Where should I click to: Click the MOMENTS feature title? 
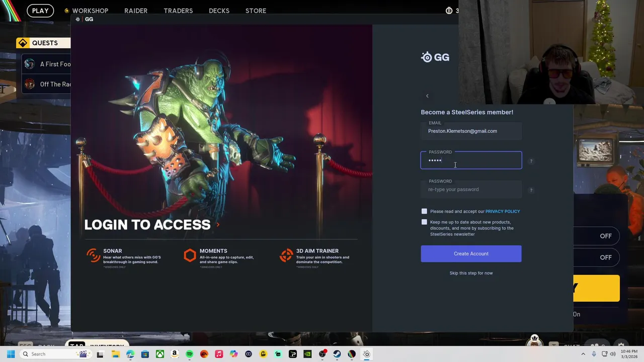point(213,251)
